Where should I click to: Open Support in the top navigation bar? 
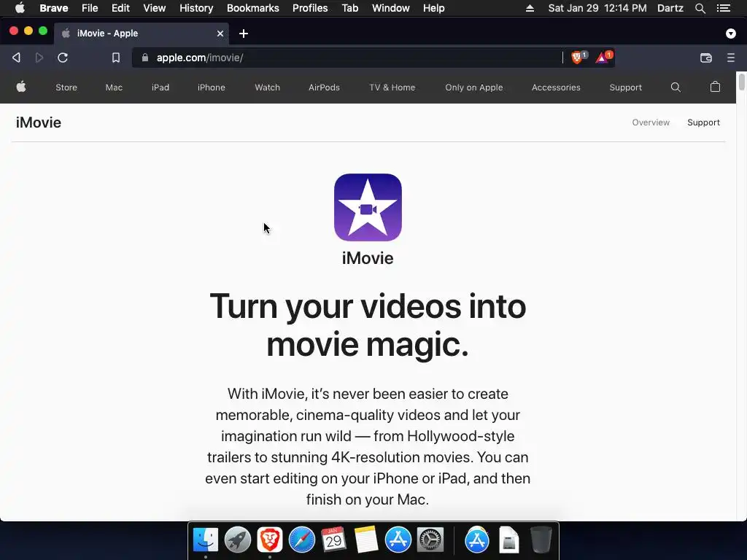[625, 87]
